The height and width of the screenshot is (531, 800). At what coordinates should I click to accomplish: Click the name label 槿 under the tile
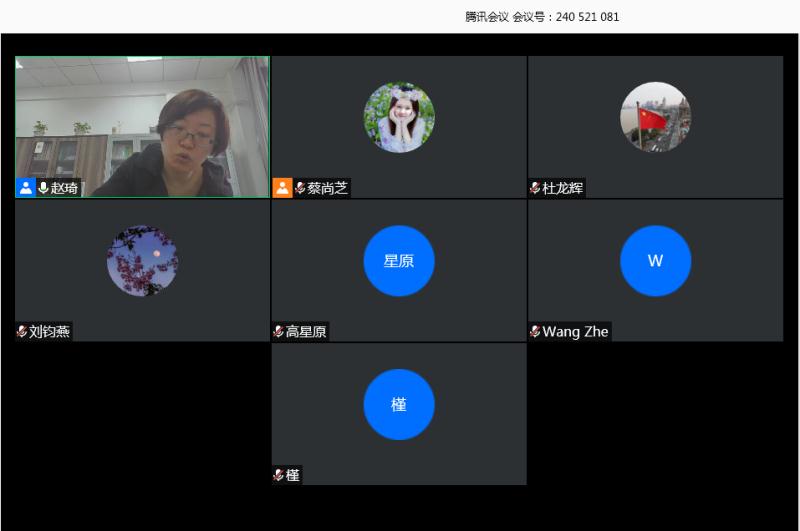(x=293, y=475)
